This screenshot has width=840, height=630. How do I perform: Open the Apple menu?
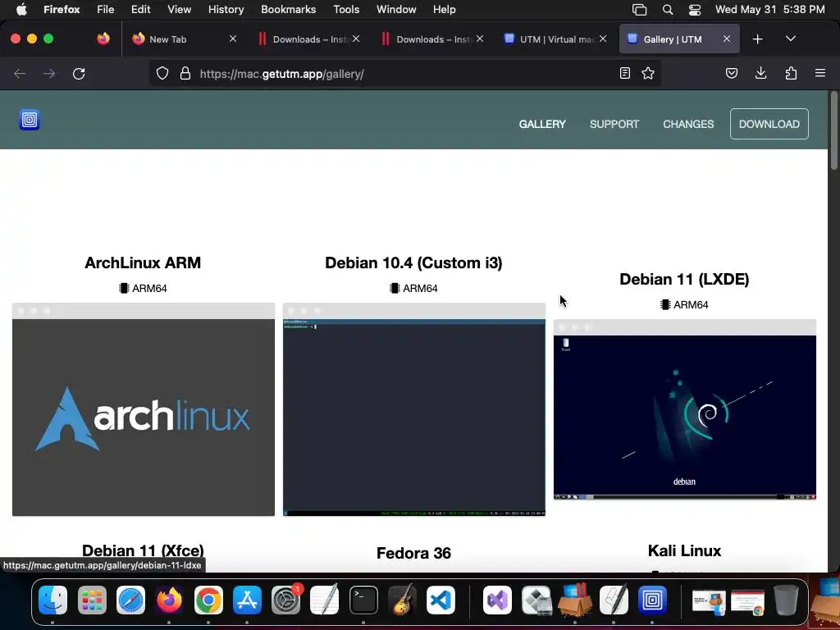(x=21, y=9)
